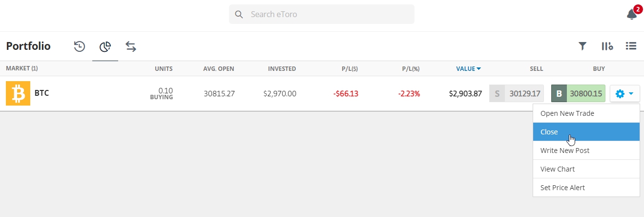This screenshot has width=644, height=217.
Task: Click the swap arrows icon
Action: [130, 46]
